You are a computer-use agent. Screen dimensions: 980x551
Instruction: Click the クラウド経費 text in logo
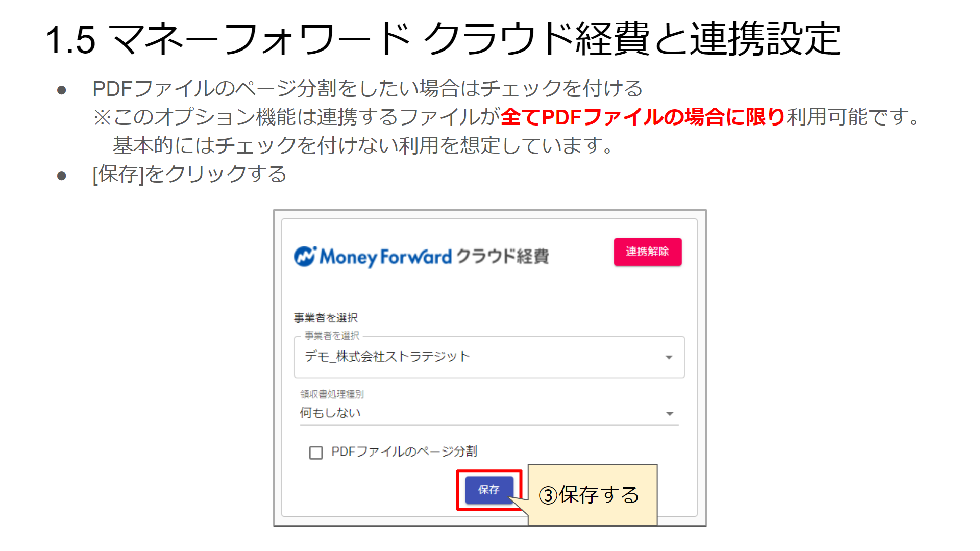[503, 256]
